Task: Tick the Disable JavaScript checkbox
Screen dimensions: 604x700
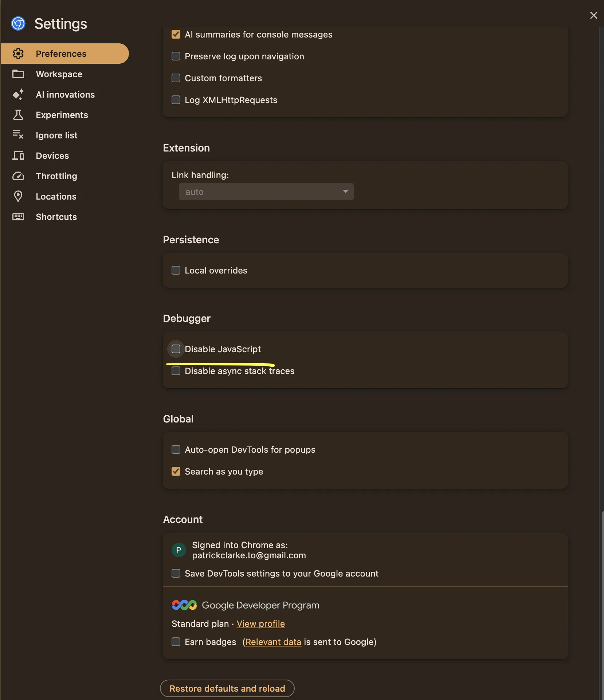Action: click(x=176, y=349)
